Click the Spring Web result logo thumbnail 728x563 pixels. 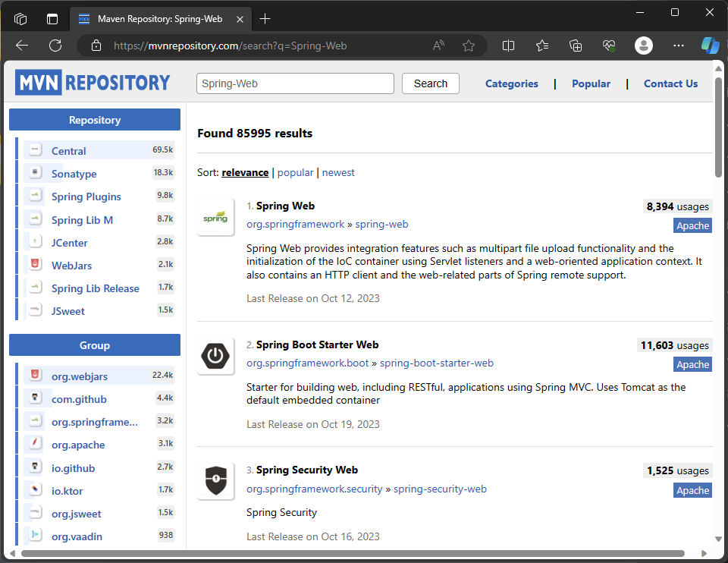click(x=215, y=217)
